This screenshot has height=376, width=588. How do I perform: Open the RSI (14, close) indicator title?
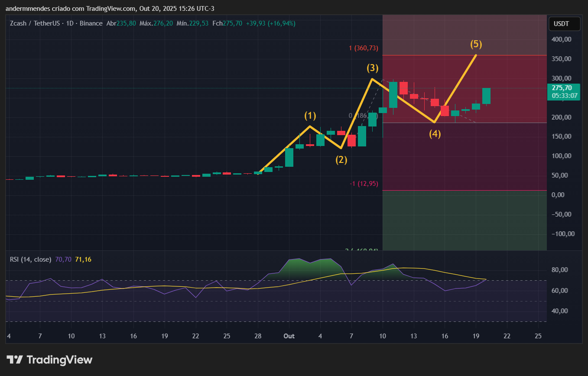click(x=30, y=259)
